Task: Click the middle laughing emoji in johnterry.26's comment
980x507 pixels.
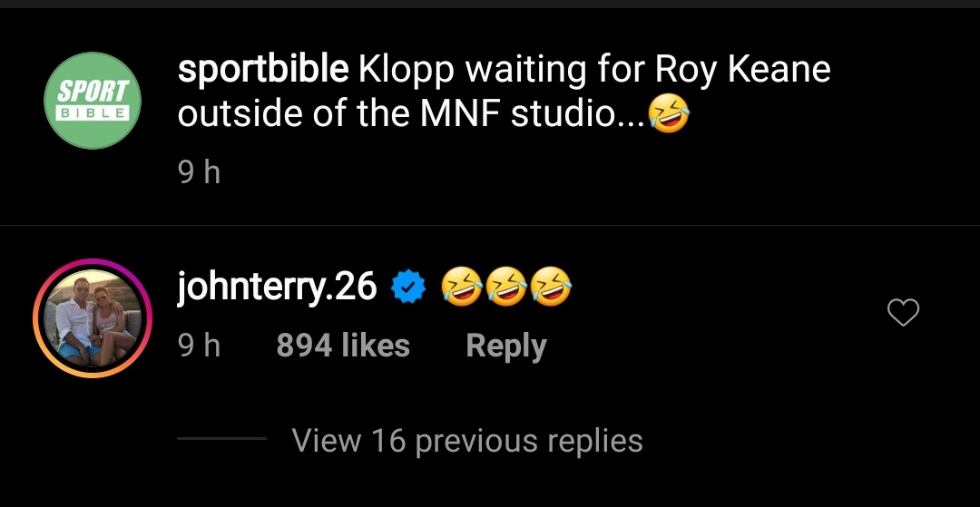Action: (507, 288)
